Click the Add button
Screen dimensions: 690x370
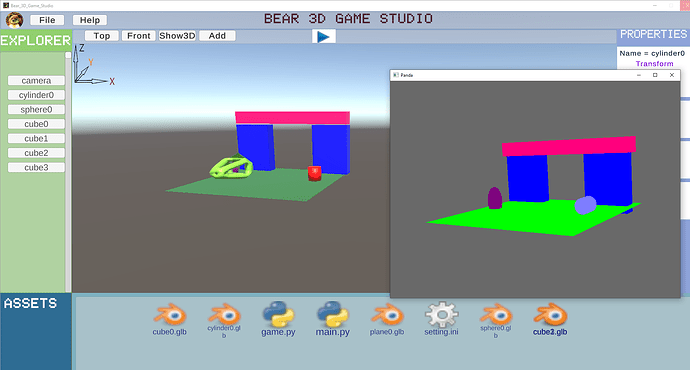(217, 36)
